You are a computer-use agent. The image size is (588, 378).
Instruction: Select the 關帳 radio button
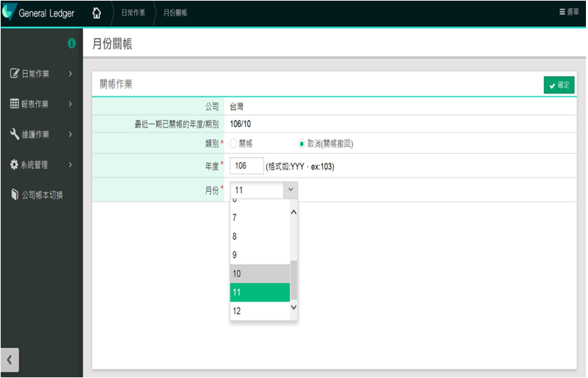pos(233,143)
